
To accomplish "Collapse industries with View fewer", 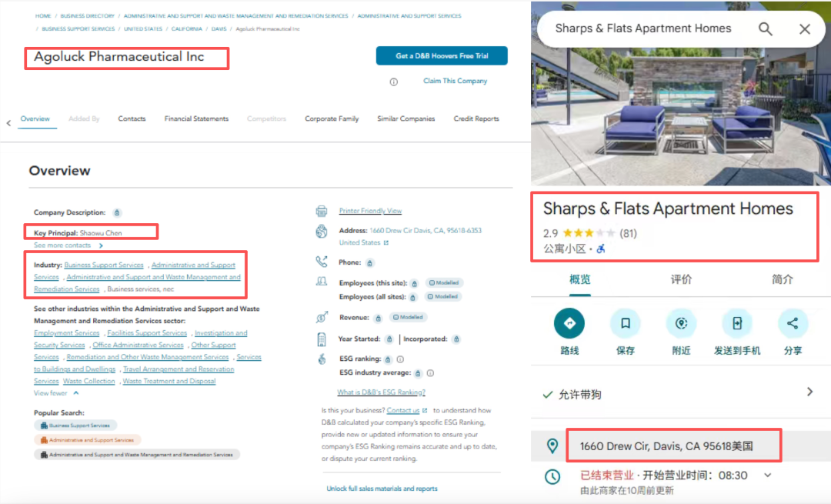I will pyautogui.click(x=56, y=393).
